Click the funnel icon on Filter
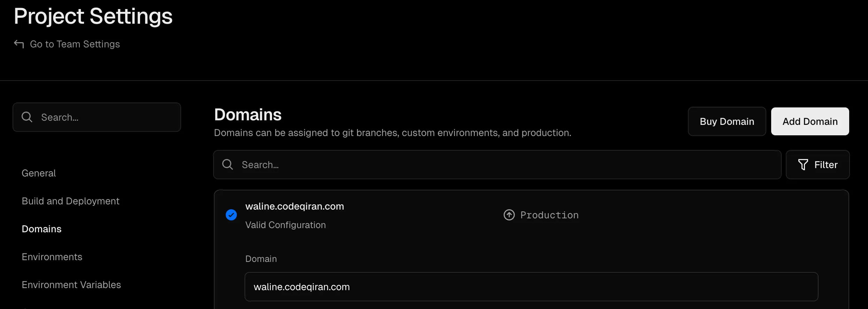Screen dimensions: 868x309 pyautogui.click(x=803, y=165)
